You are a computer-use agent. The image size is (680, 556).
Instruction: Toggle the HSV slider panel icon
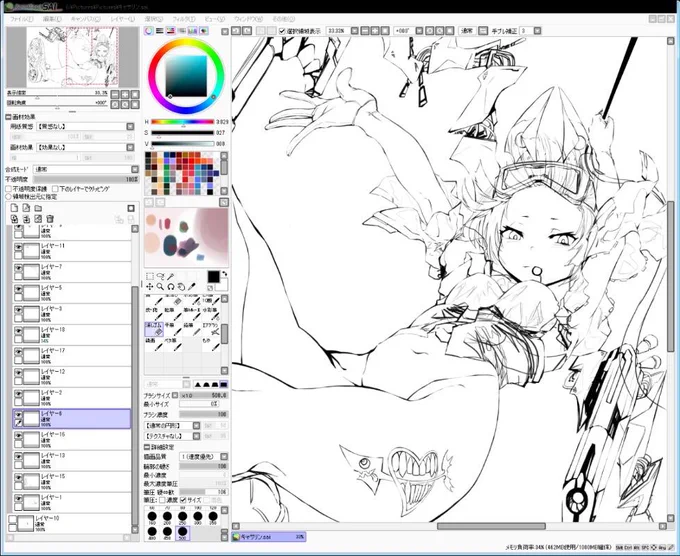171,31
